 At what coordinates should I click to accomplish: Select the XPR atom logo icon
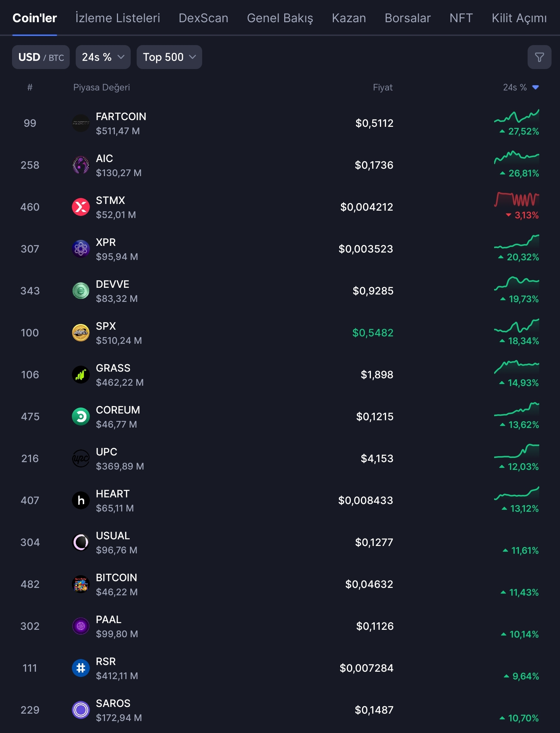(81, 249)
